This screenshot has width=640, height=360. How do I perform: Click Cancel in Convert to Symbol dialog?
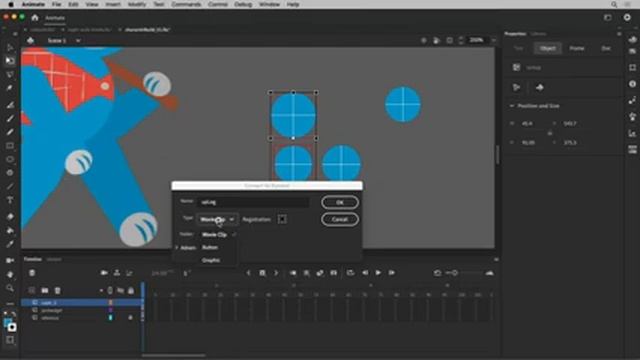[340, 219]
